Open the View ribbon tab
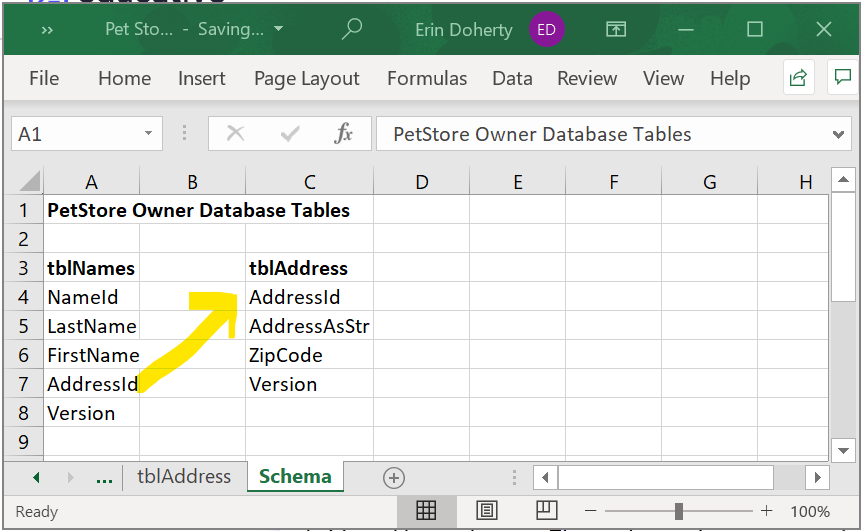 663,78
